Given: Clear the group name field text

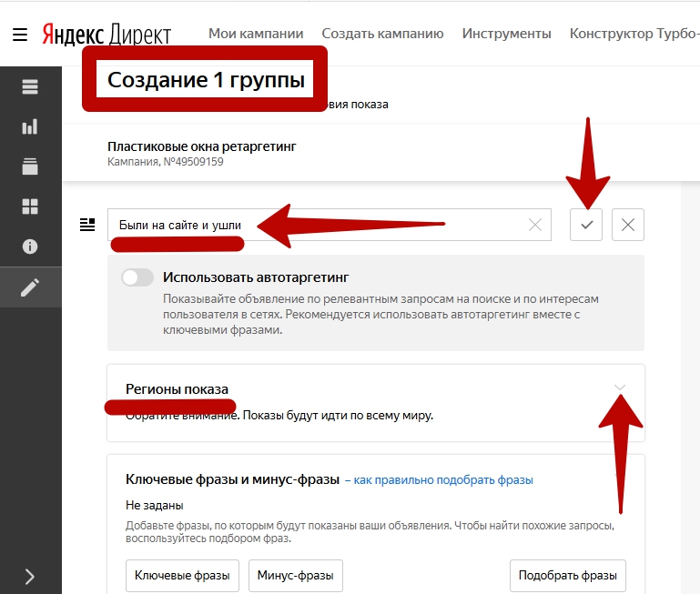Looking at the screenshot, I should 535,225.
